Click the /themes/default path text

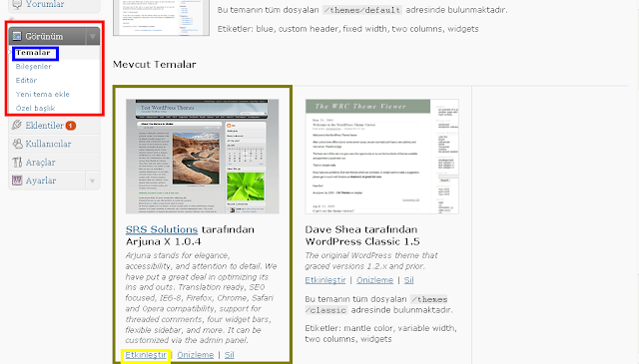click(x=362, y=10)
